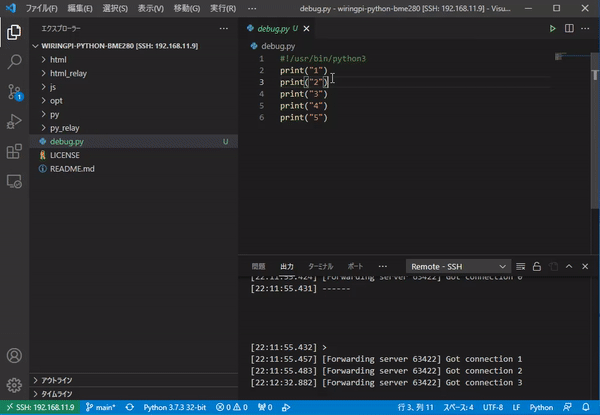Viewport: 600px width, 415px height.
Task: Open the 編集(E) menu
Action: tap(80, 8)
